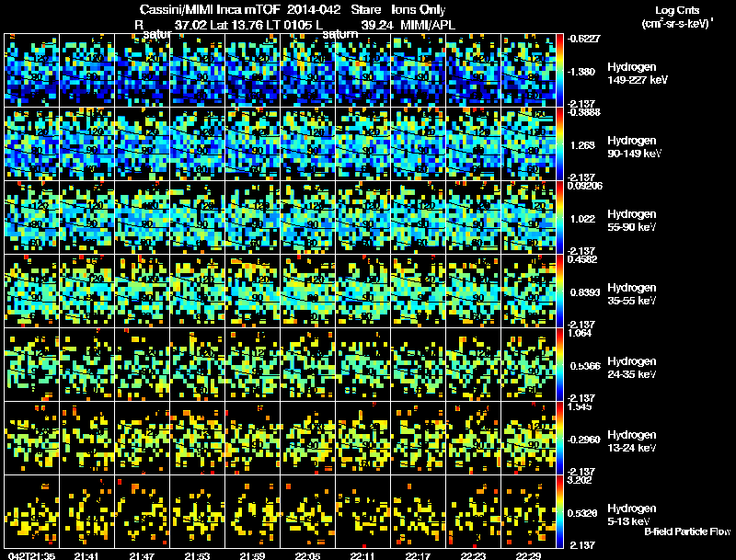The width and height of the screenshot is (736, 560).
Task: Select the 90-149 keV panel at 22:29
Action: pos(528,144)
